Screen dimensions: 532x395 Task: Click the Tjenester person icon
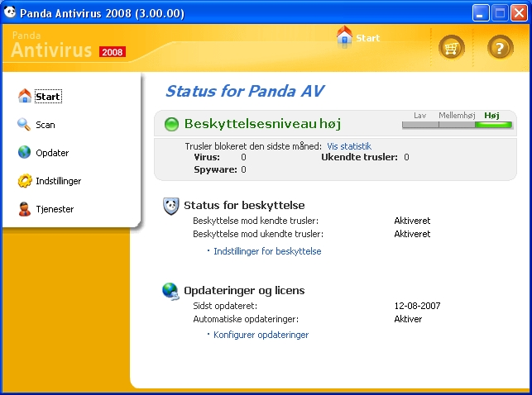24,209
